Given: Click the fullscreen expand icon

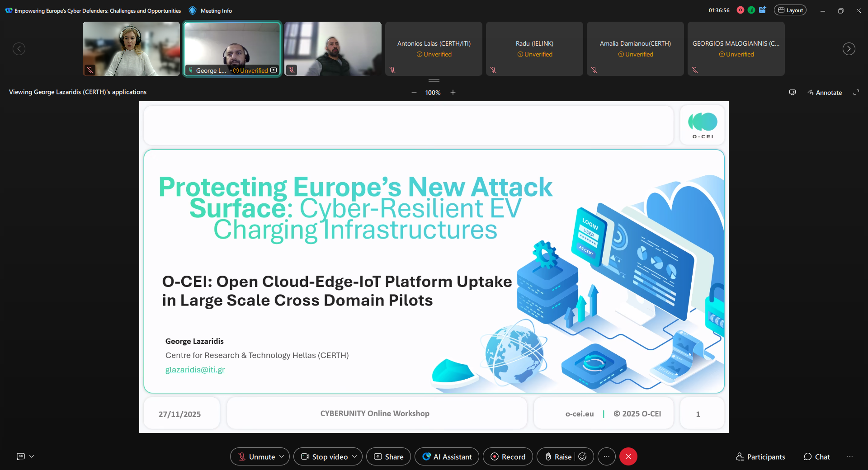Looking at the screenshot, I should [x=856, y=92].
